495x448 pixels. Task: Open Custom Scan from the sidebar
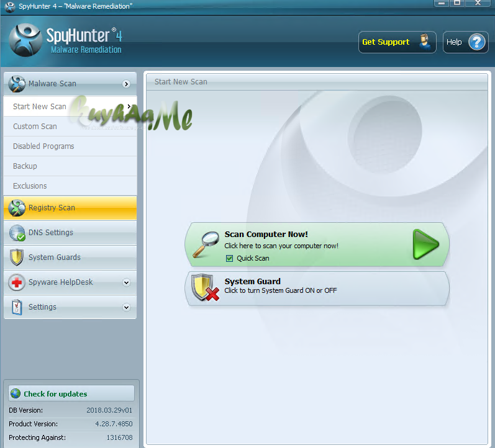click(70, 127)
